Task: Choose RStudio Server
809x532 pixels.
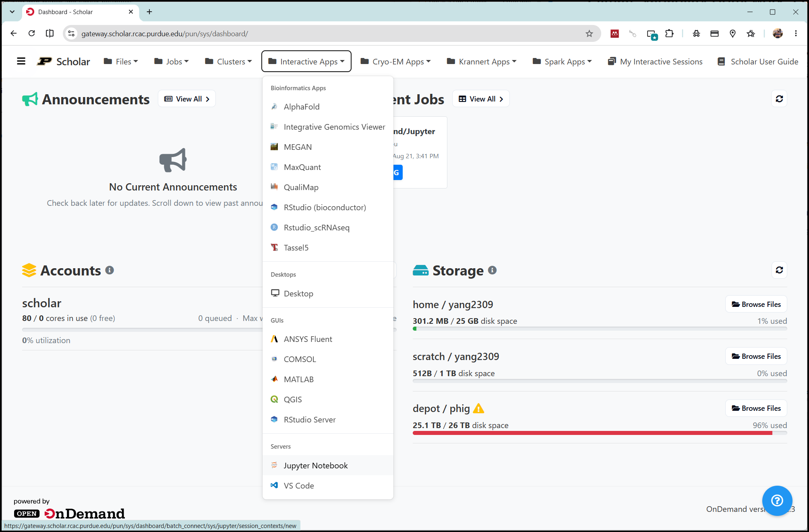Action: (328, 420)
